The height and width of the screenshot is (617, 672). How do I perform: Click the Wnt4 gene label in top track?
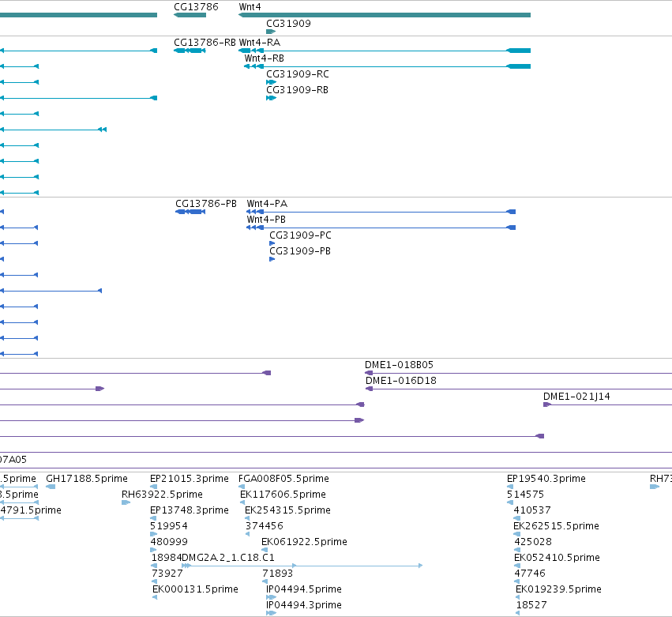click(250, 7)
